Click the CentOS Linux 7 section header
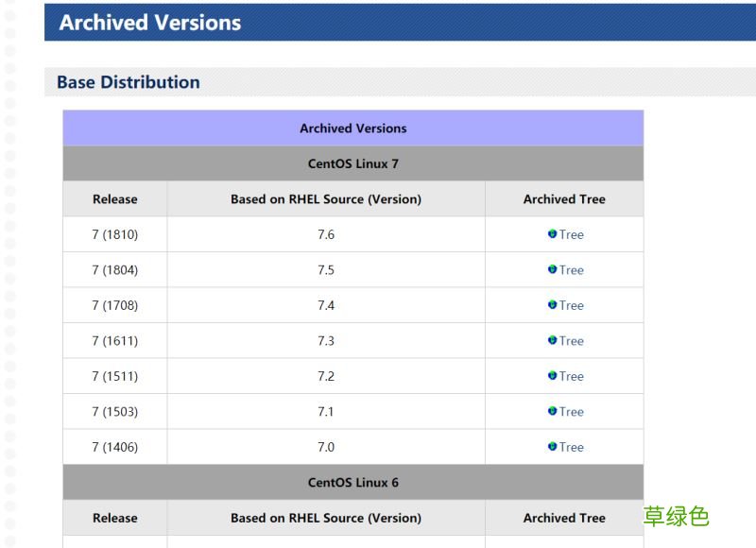 point(352,163)
